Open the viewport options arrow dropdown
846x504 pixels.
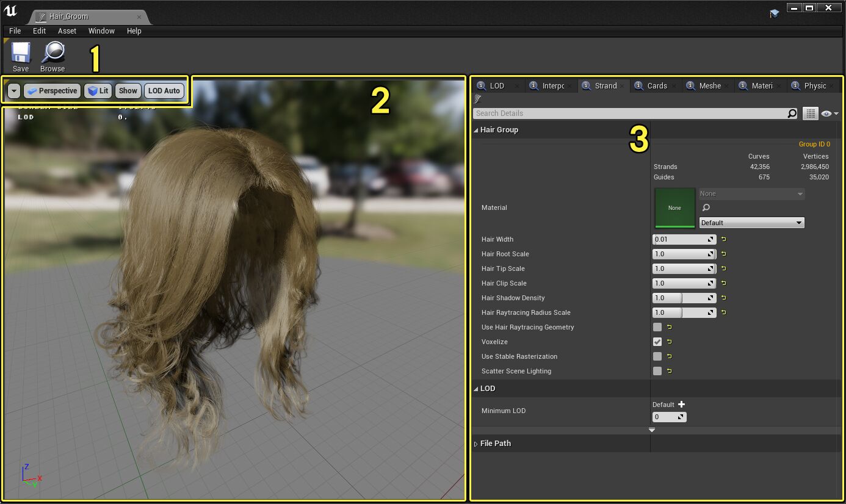(x=13, y=91)
